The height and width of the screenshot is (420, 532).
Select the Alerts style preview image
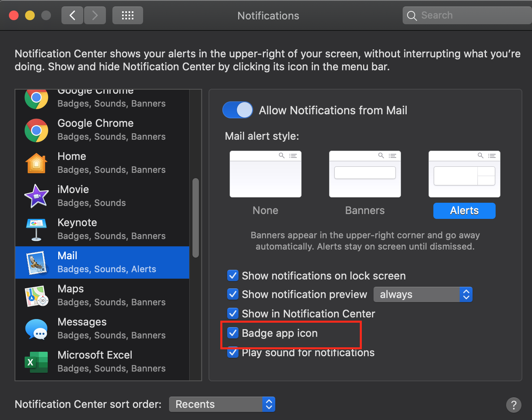(x=464, y=174)
